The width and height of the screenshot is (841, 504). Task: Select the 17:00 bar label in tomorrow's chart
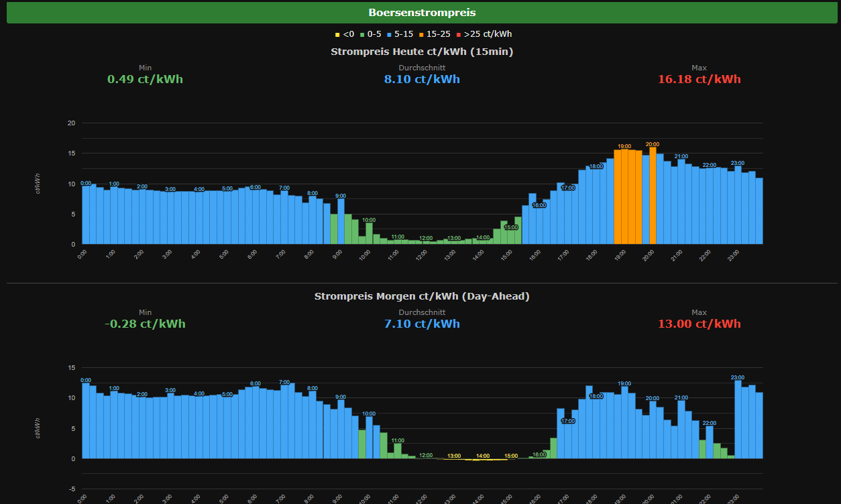pyautogui.click(x=567, y=421)
